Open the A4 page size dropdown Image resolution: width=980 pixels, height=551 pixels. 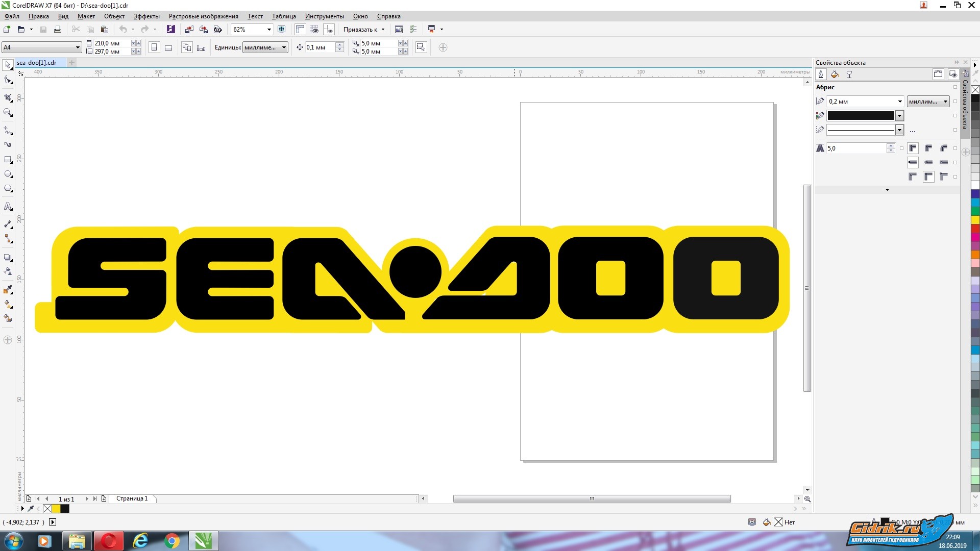(x=78, y=47)
